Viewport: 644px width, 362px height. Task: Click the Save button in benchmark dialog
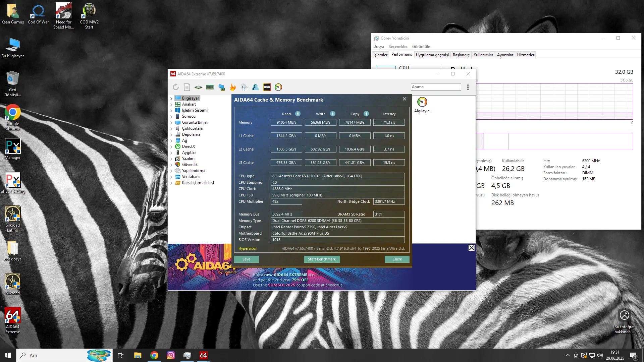[246, 259]
